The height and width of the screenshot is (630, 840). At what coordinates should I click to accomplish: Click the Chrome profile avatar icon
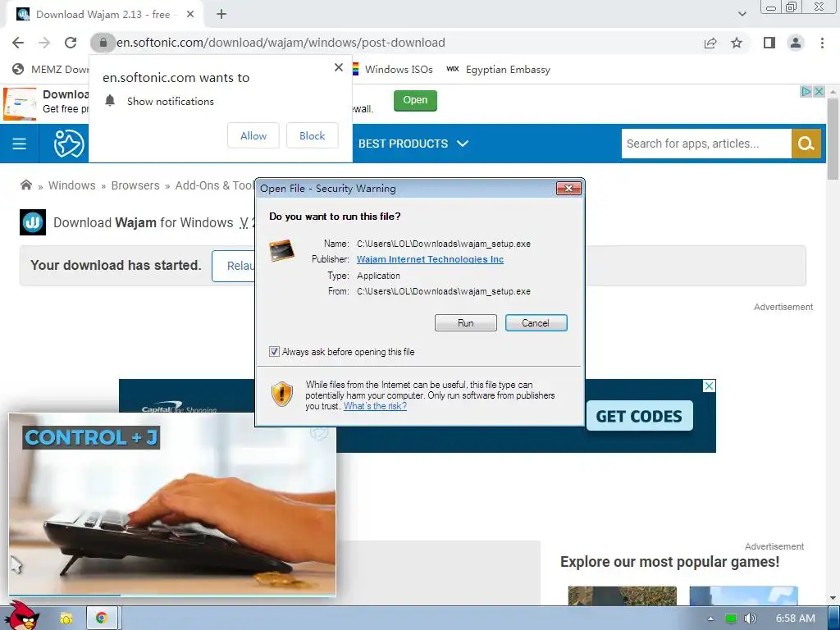click(x=796, y=43)
